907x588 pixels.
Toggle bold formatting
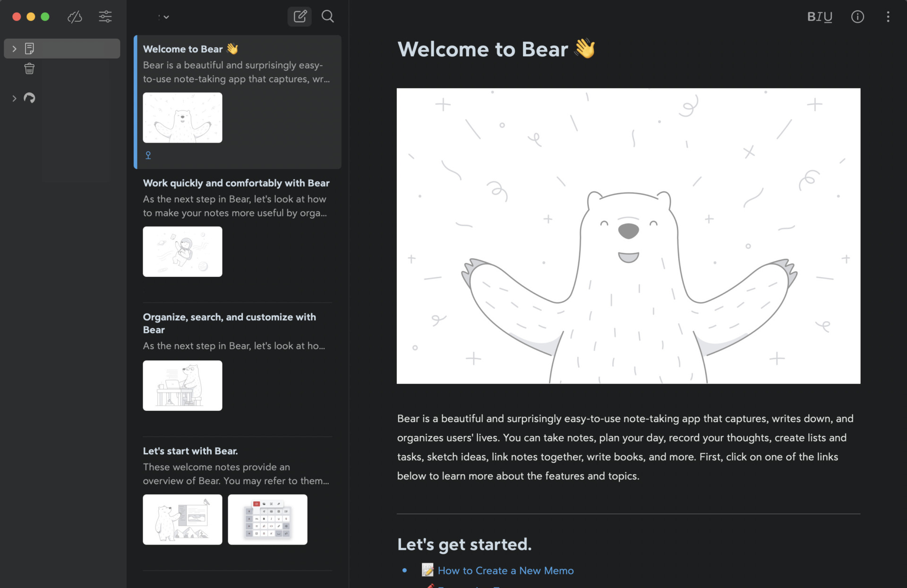coord(811,17)
